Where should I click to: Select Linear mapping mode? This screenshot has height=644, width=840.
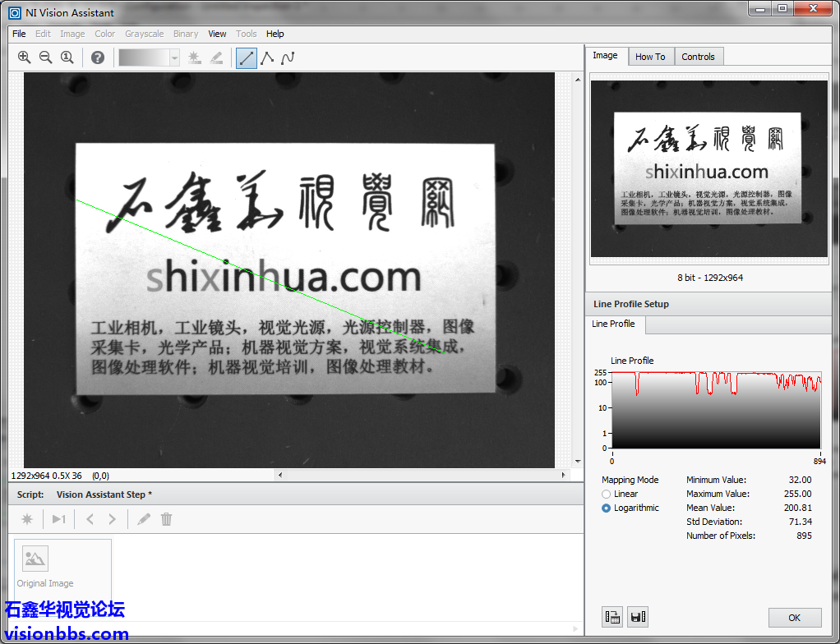607,494
